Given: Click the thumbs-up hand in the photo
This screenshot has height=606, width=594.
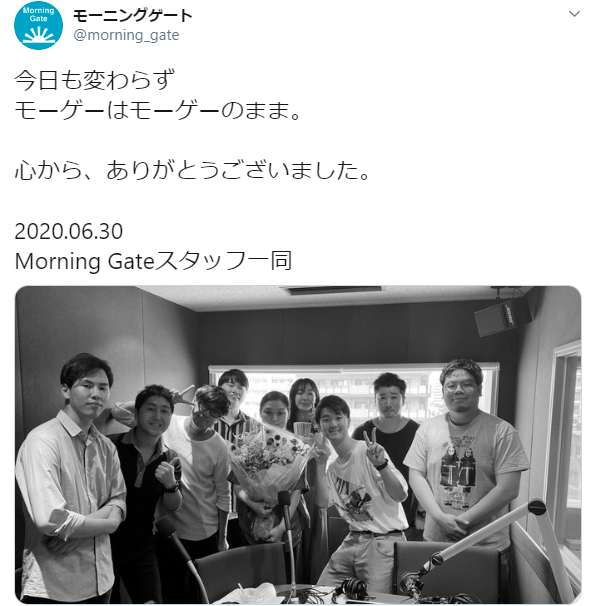Looking at the screenshot, I should pyautogui.click(x=167, y=473).
